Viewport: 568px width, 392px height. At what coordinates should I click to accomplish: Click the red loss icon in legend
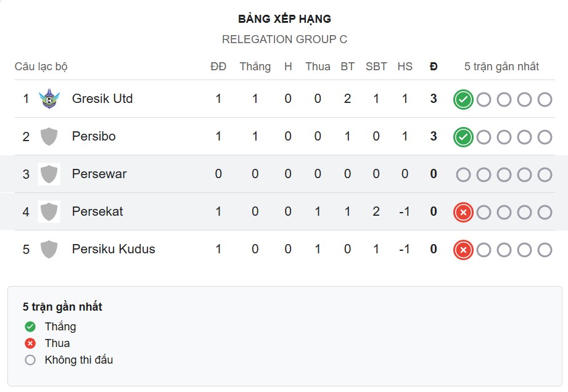tap(29, 343)
